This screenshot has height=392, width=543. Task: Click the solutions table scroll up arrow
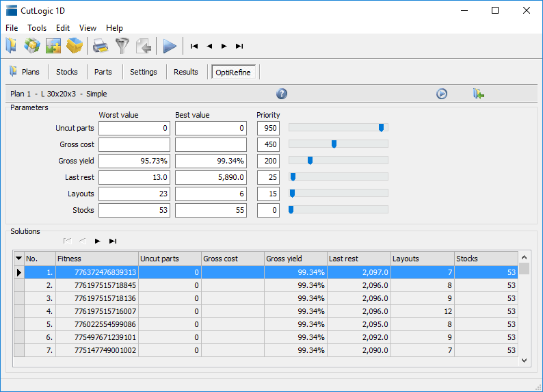coord(524,257)
